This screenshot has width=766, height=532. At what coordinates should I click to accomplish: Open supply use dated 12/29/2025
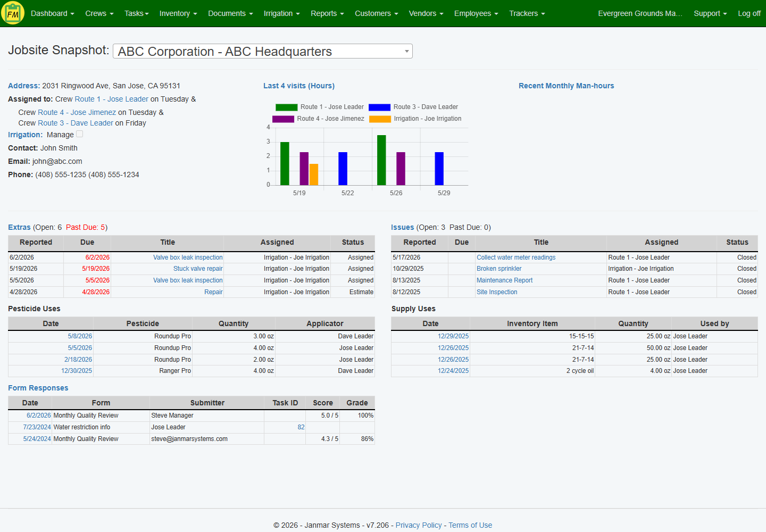tap(453, 336)
